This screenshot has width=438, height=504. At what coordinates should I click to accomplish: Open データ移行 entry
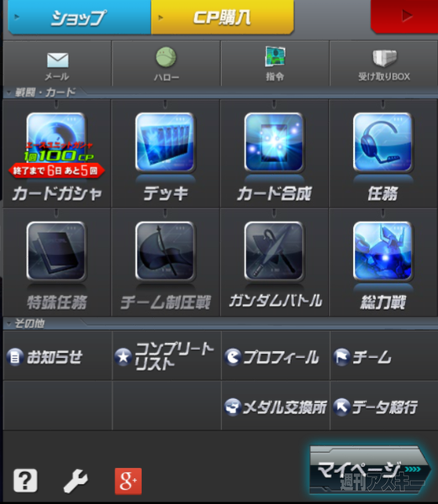[x=384, y=407]
